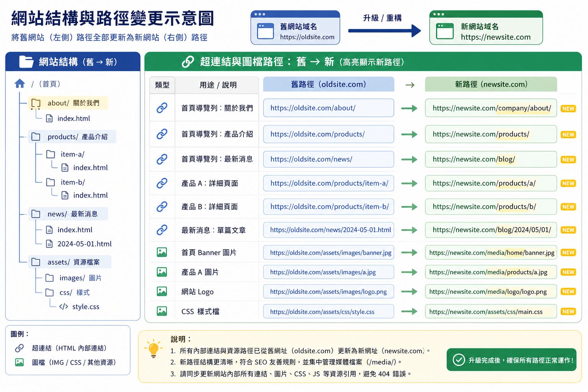Image resolution: width=588 pixels, height=392 pixels.
Task: Click the 新路徑 (newsite.com) column header
Action: [491, 84]
